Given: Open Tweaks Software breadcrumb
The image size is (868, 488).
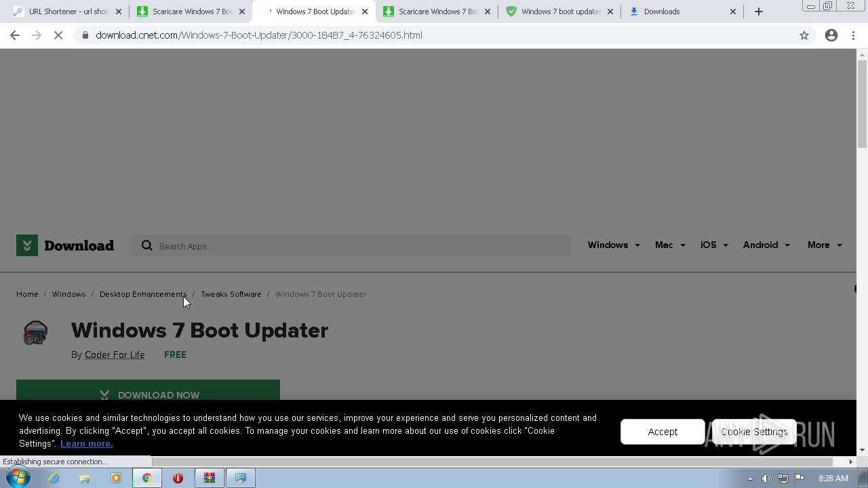Looking at the screenshot, I should tap(231, 294).
